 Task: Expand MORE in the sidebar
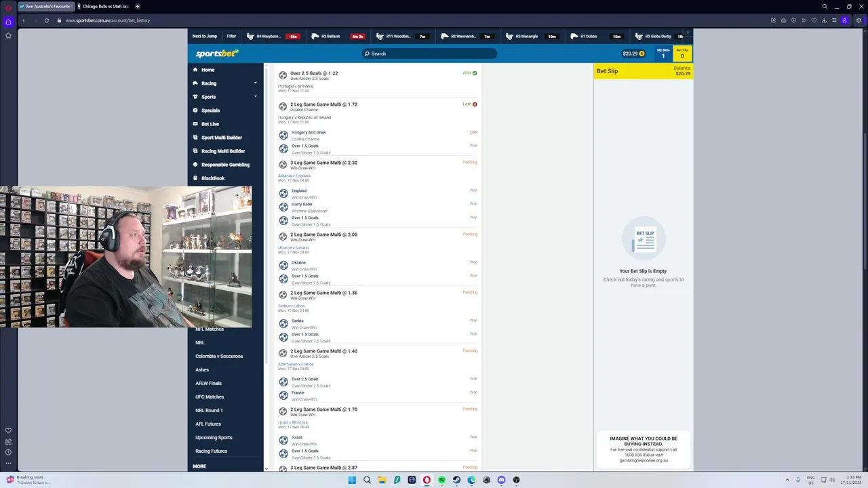(199, 466)
